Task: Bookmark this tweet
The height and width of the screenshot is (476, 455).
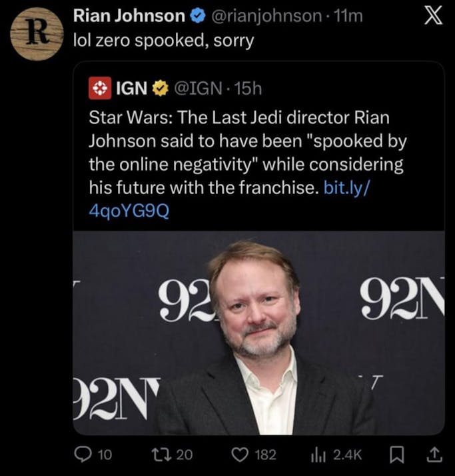Action: pyautogui.click(x=396, y=455)
